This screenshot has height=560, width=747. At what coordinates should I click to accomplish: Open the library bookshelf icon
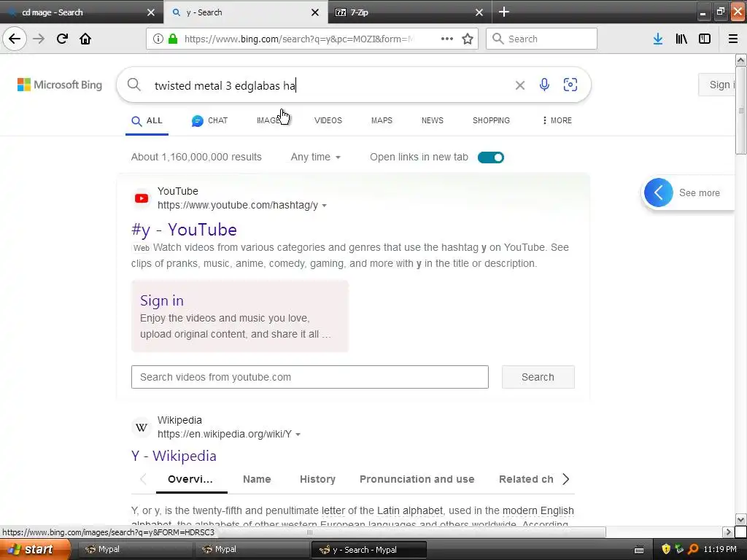681,39
